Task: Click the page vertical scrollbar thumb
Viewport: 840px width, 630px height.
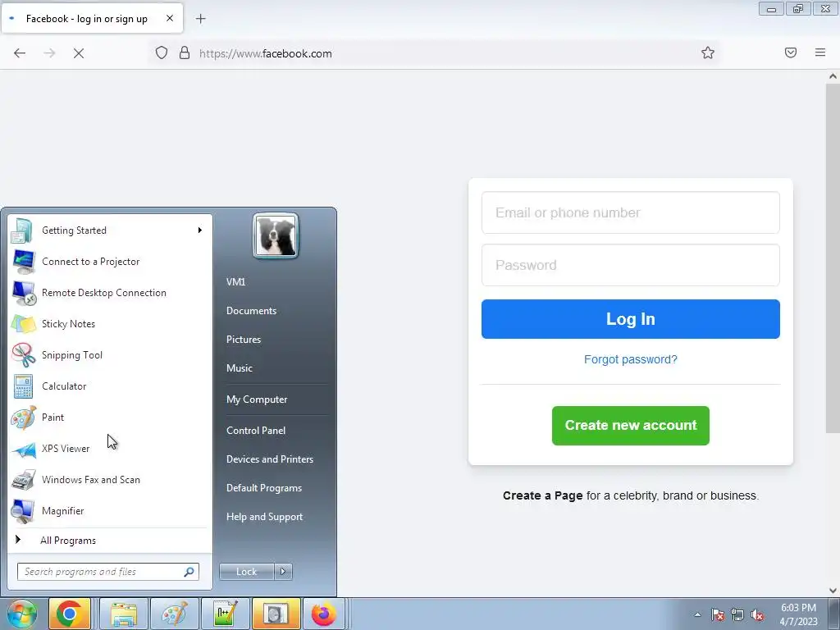Action: point(833,257)
